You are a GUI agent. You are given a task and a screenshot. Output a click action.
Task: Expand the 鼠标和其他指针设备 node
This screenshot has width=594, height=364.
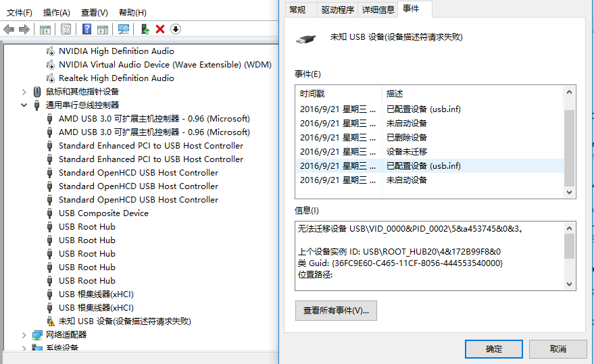click(24, 92)
